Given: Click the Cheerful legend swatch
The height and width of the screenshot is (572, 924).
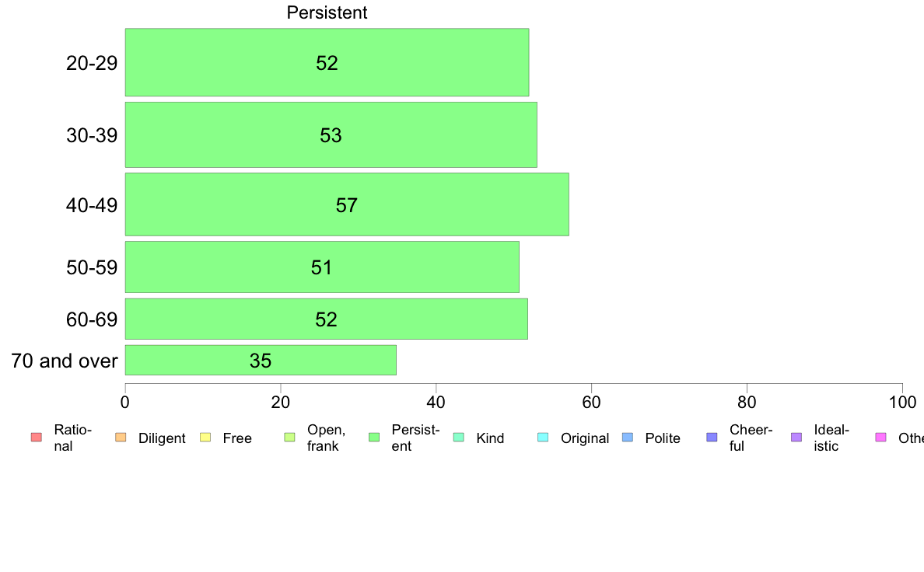Looking at the screenshot, I should click(712, 437).
